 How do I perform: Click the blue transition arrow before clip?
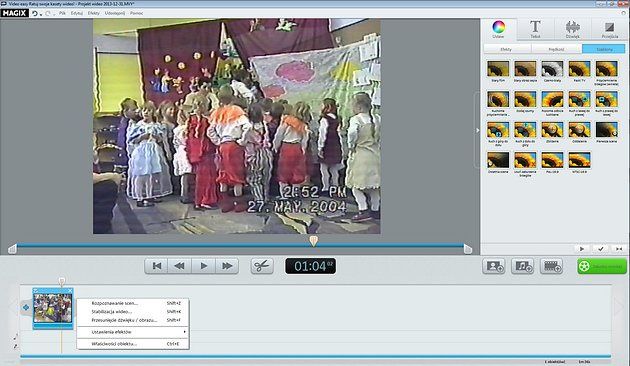pos(26,308)
